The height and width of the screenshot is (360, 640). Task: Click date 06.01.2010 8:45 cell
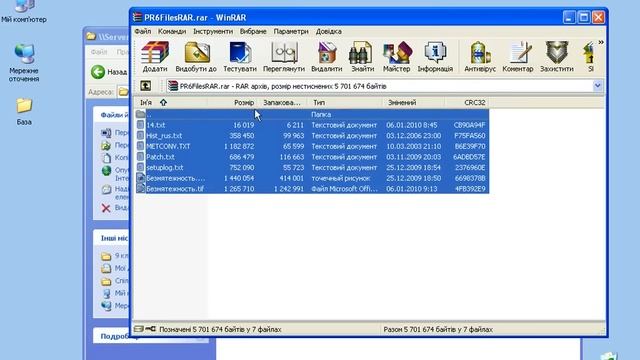(x=411, y=125)
